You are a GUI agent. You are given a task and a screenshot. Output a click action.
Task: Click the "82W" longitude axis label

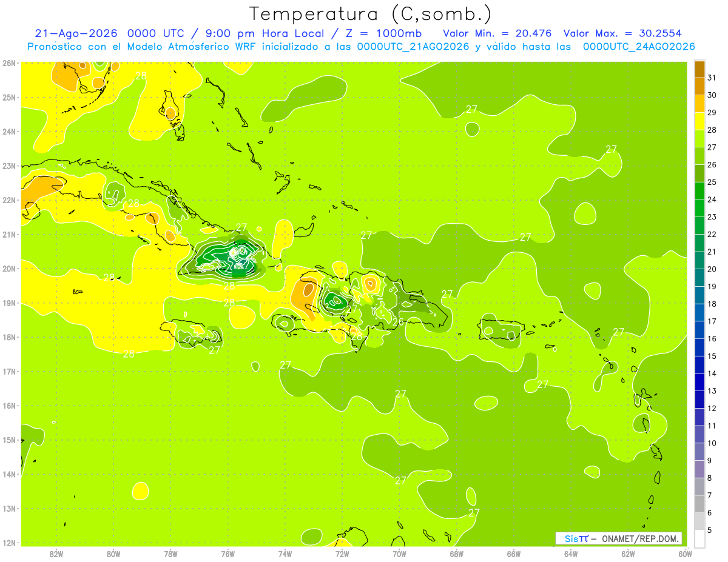pyautogui.click(x=56, y=554)
